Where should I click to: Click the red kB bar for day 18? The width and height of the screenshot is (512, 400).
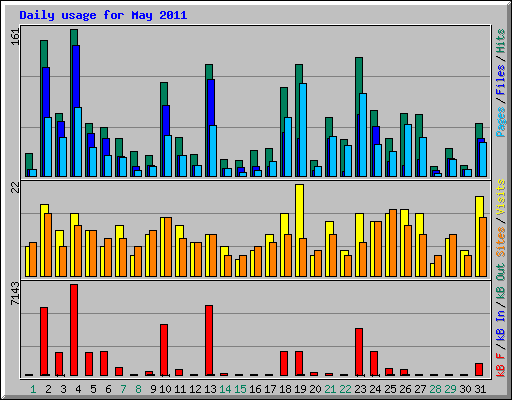[x=284, y=363]
